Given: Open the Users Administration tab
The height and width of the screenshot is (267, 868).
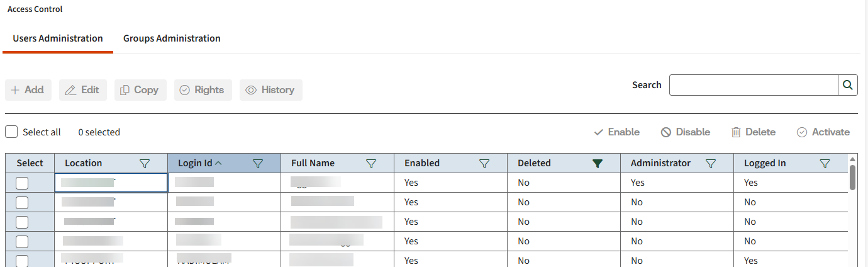Looking at the screenshot, I should pyautogui.click(x=58, y=38).
